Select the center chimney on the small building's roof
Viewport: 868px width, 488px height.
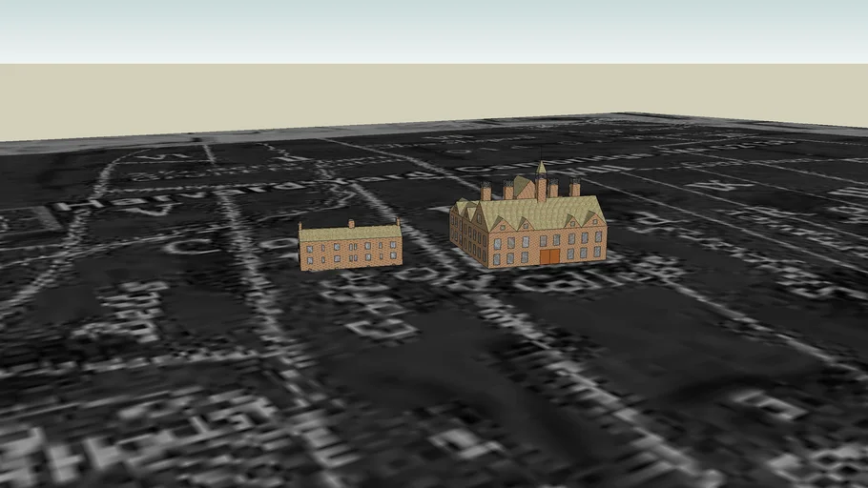[x=351, y=224]
